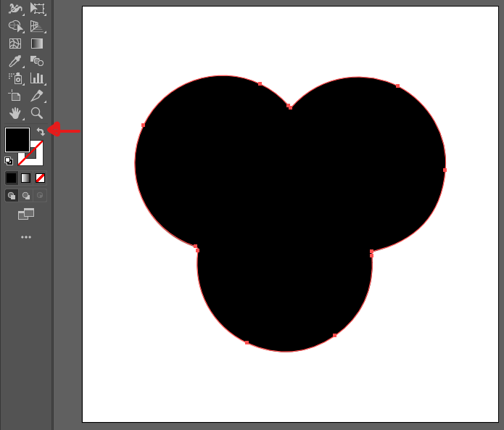
Task: Select the Zoom magnifier tool
Action: click(x=37, y=113)
